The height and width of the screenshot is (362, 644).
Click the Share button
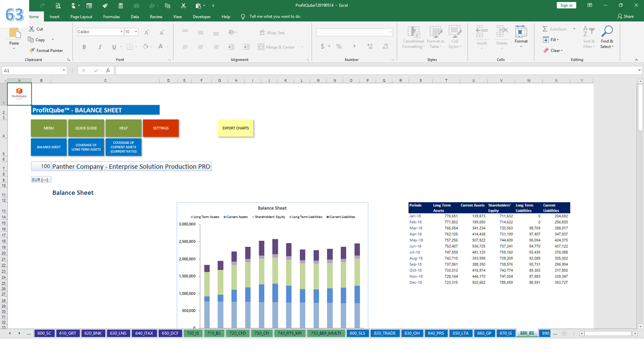pyautogui.click(x=625, y=17)
